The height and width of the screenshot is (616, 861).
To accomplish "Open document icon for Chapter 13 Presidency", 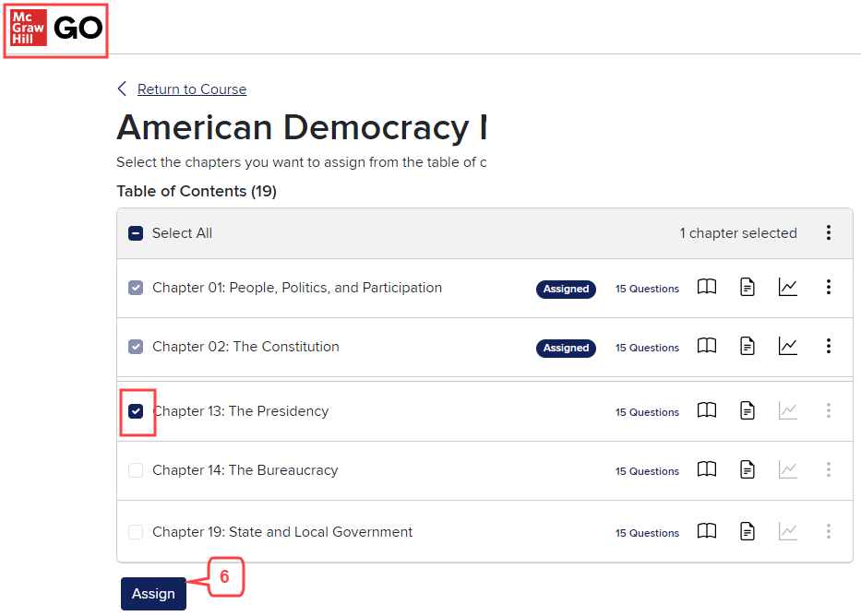I will (747, 410).
